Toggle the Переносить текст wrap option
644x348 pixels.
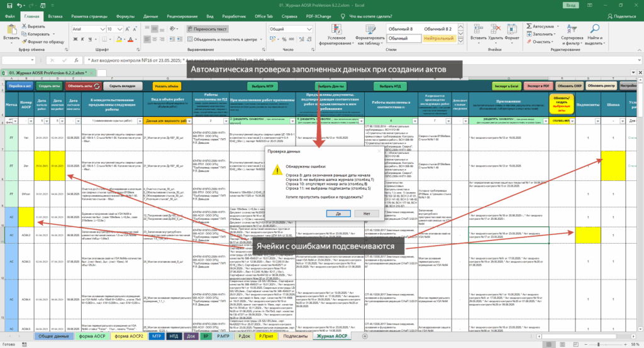pos(208,29)
